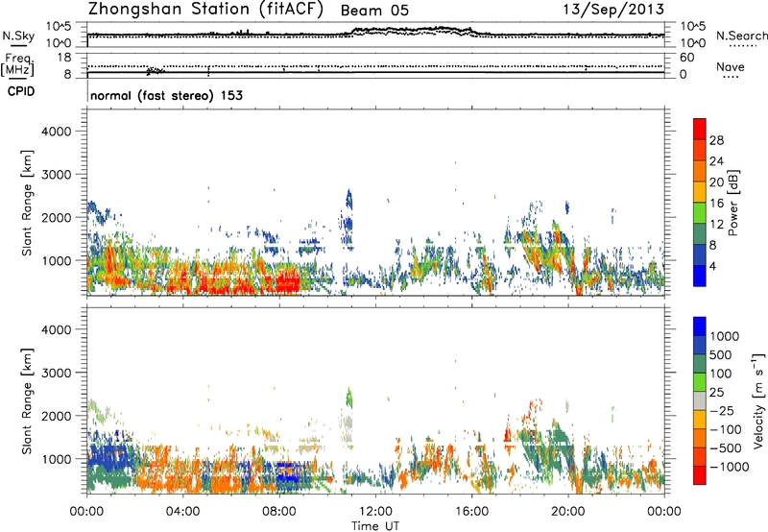Click the Zhongshan Station (fitACF) title
768x532 pixels.
[x=205, y=10]
